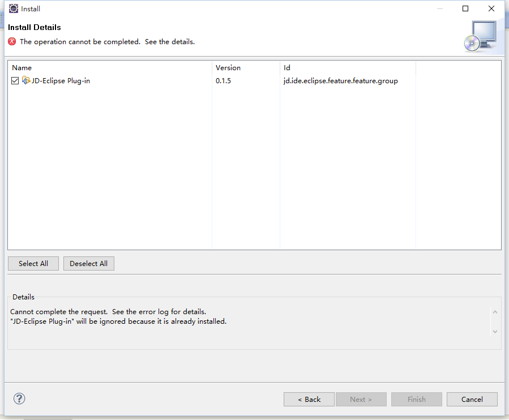The height and width of the screenshot is (420, 509).
Task: Open help with question mark icon
Action: (19, 398)
